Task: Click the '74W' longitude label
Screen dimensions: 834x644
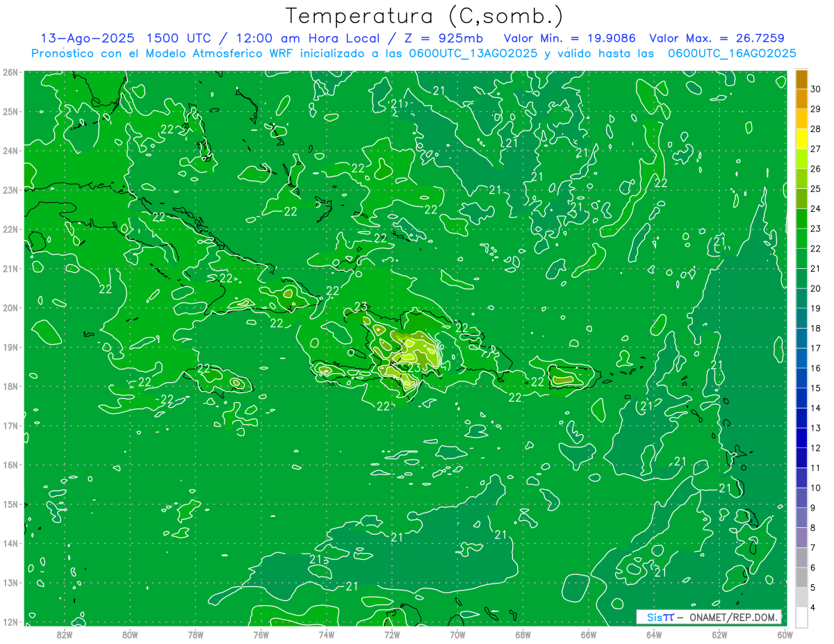Action: (x=326, y=634)
